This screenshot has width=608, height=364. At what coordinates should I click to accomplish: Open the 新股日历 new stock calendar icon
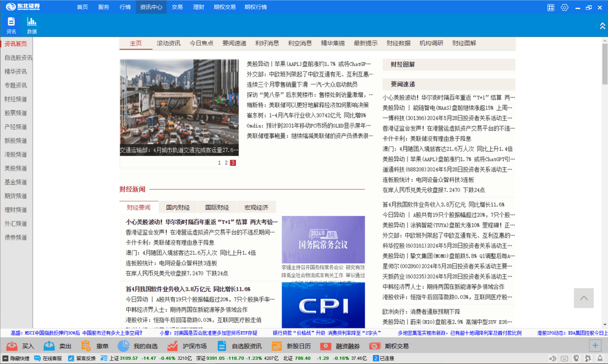point(276,345)
